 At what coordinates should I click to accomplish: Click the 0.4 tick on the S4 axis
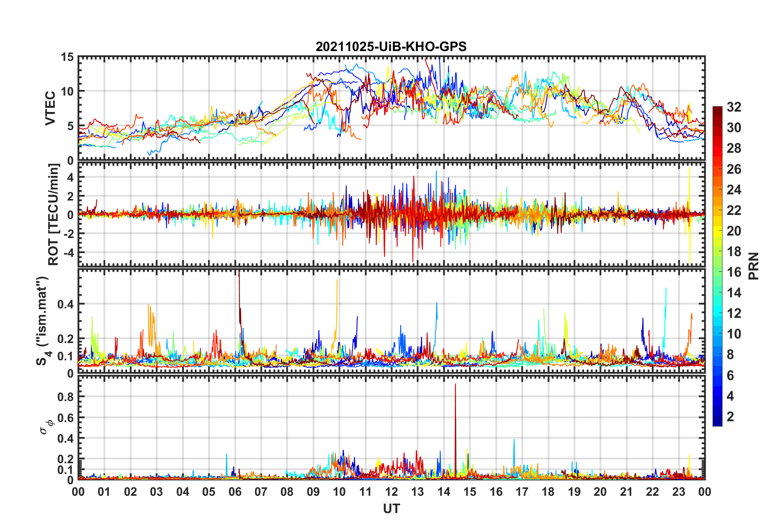point(65,304)
